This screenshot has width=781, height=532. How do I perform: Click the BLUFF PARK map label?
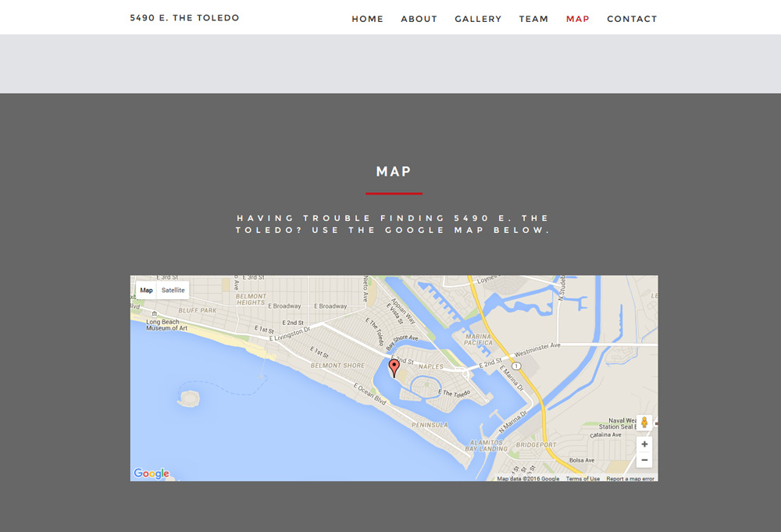[x=198, y=310]
